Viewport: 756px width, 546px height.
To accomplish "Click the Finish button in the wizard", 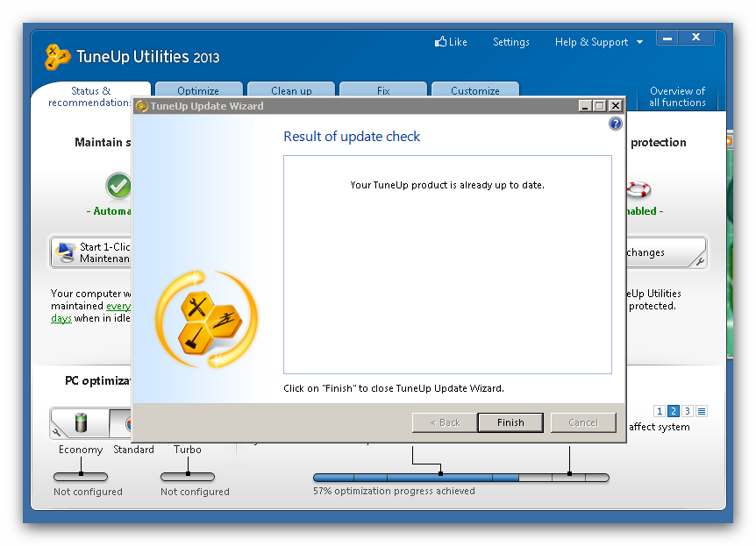I will coord(510,422).
